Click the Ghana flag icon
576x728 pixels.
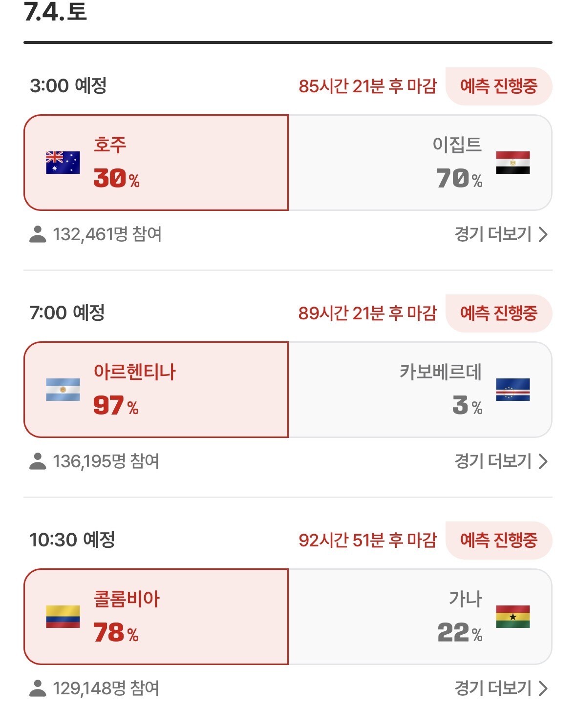512,617
